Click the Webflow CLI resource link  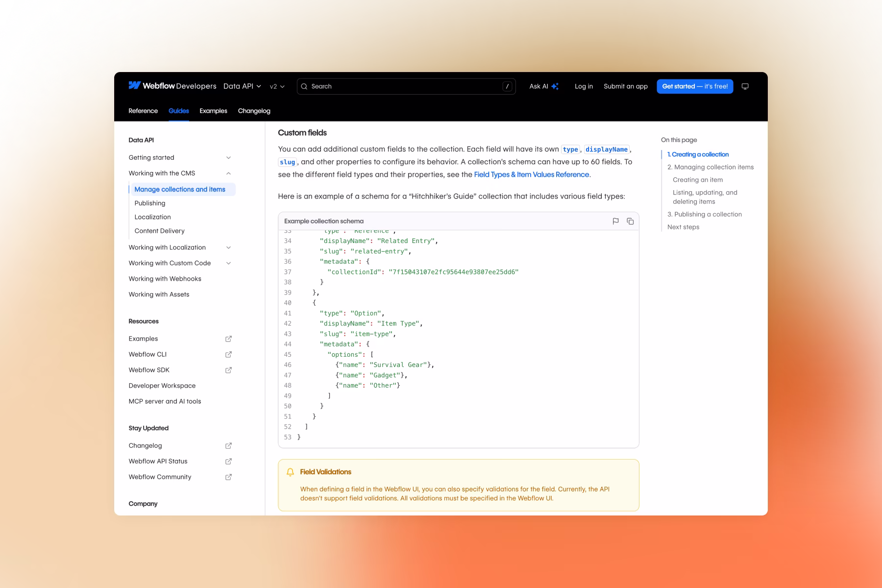tap(147, 354)
